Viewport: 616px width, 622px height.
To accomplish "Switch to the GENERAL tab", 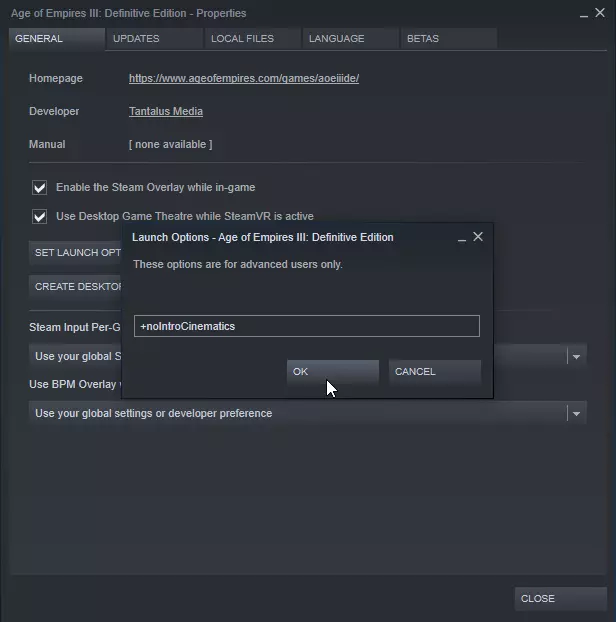I will tap(57, 38).
